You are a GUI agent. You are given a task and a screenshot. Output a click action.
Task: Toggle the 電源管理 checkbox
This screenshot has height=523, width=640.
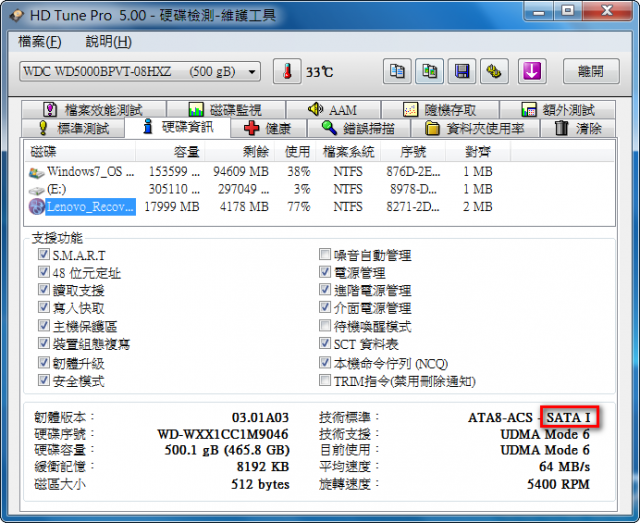pos(325,272)
